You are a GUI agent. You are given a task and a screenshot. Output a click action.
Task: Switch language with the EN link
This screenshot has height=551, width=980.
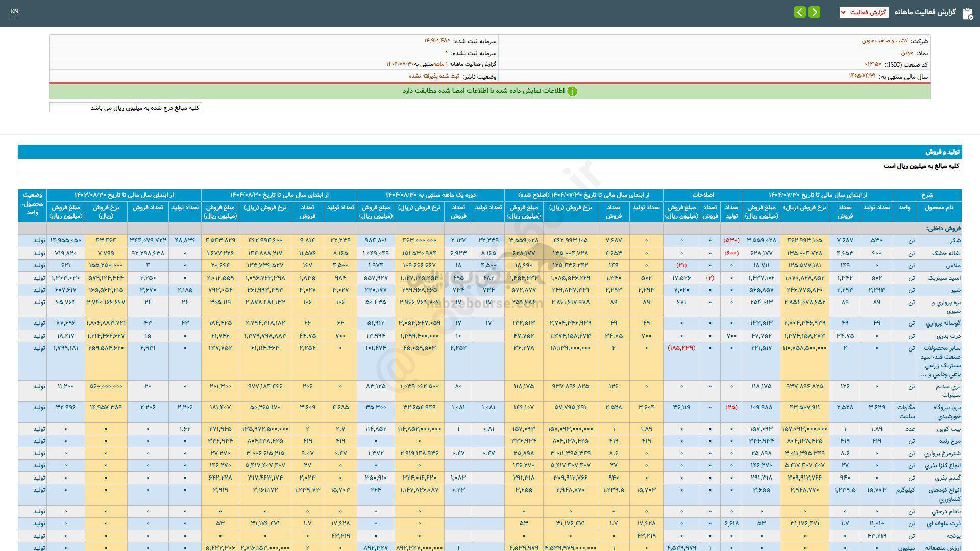pyautogui.click(x=14, y=11)
